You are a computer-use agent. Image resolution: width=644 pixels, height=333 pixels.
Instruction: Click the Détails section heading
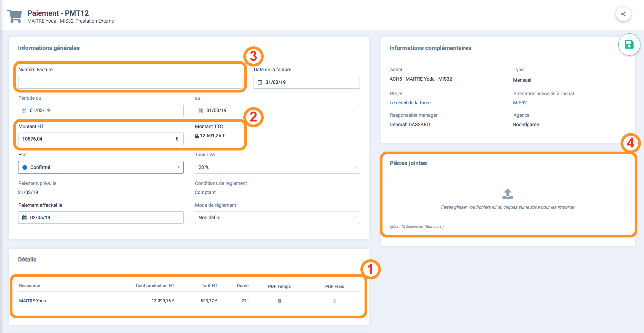pyautogui.click(x=27, y=260)
